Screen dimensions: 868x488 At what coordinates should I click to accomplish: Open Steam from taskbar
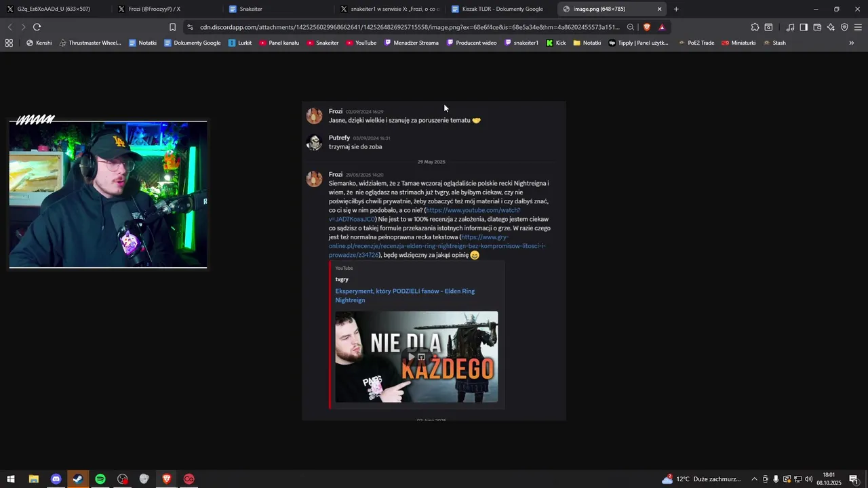point(78,479)
